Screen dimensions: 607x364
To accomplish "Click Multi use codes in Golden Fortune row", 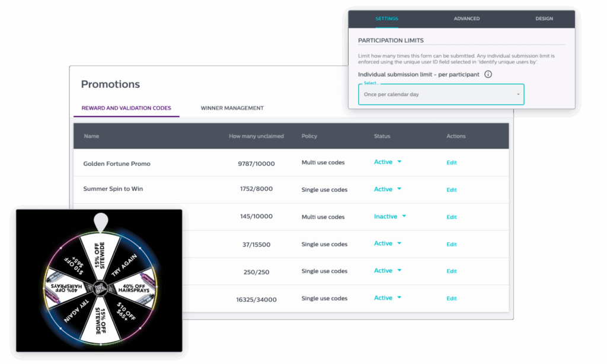I will 323,162.
